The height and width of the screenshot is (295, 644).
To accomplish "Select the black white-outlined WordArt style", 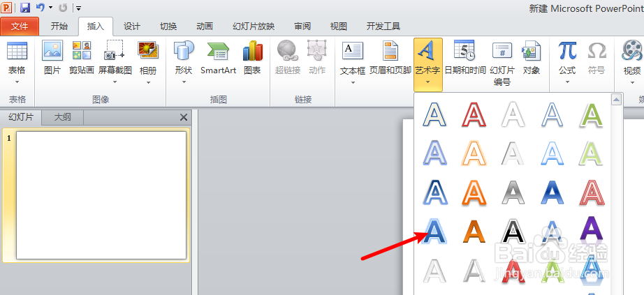I will (x=513, y=231).
